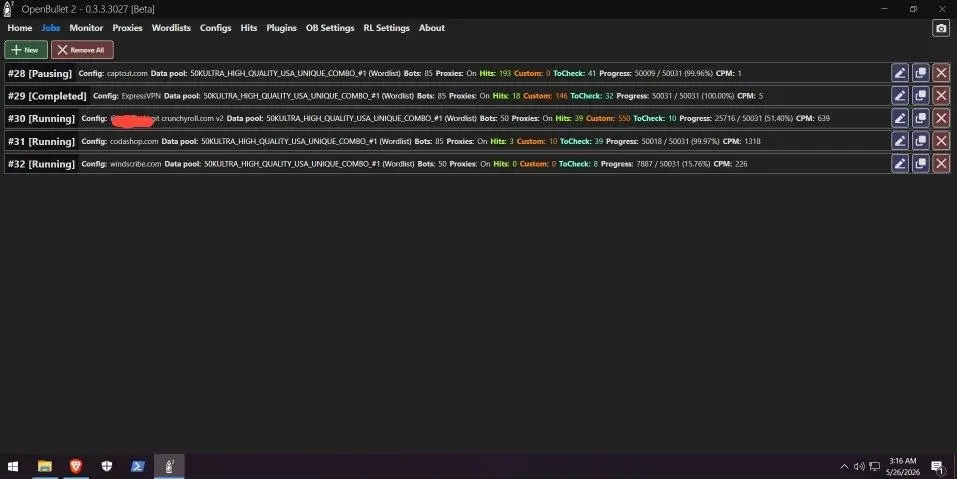Remove job #32 windscribe with X icon

pos(941,164)
